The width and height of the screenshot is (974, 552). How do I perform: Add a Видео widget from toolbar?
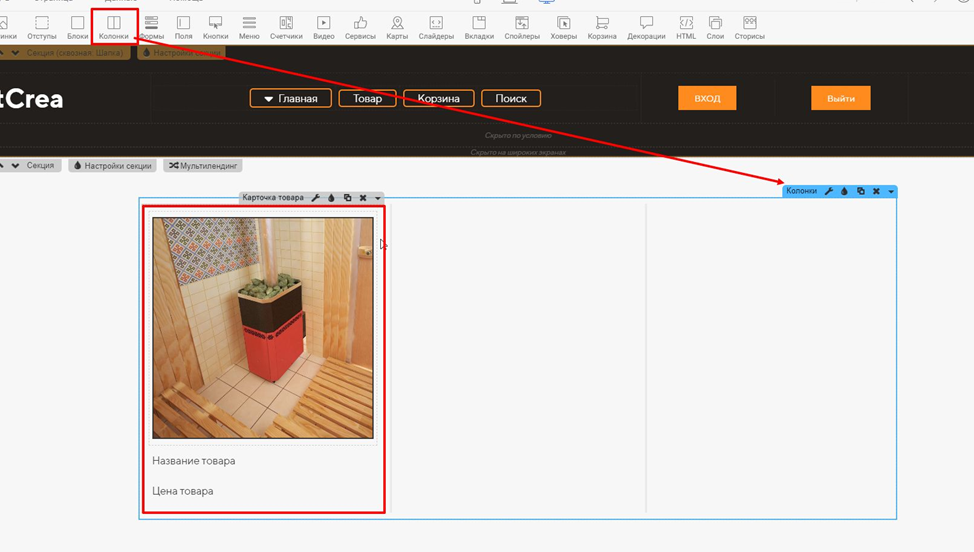pyautogui.click(x=324, y=28)
